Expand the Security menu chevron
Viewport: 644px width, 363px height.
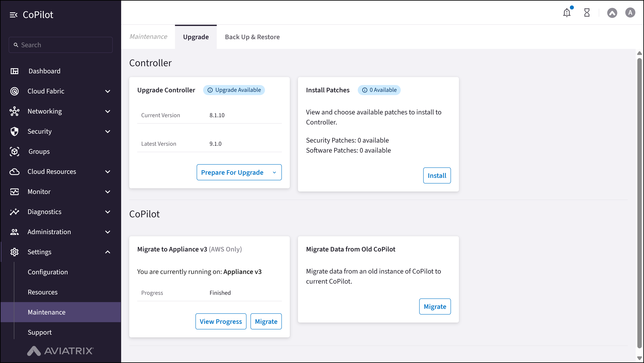point(108,131)
